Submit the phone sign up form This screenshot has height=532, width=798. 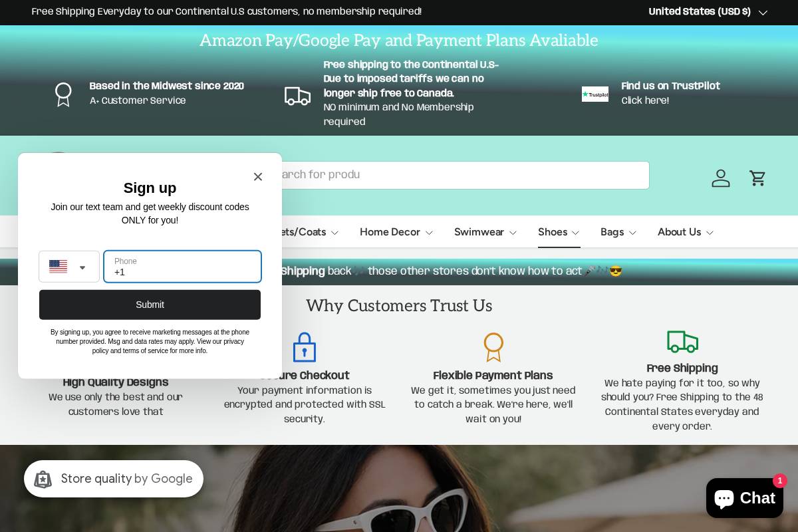tap(150, 305)
